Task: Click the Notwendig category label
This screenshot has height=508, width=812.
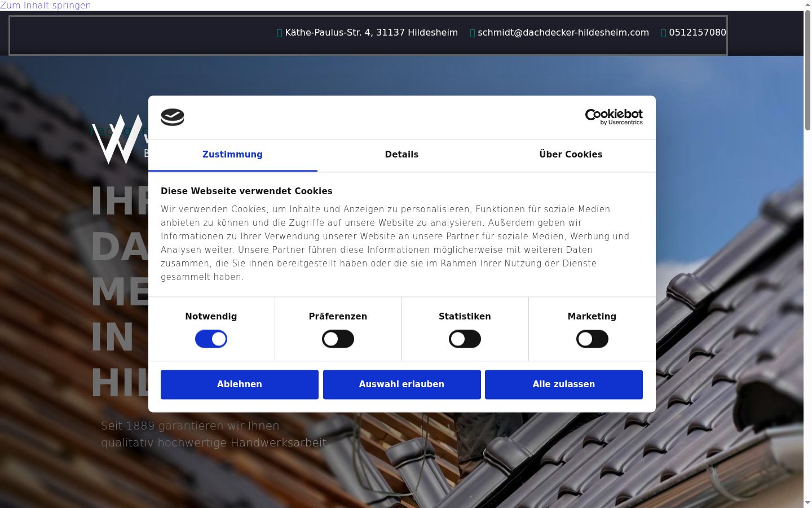Action: (x=211, y=317)
